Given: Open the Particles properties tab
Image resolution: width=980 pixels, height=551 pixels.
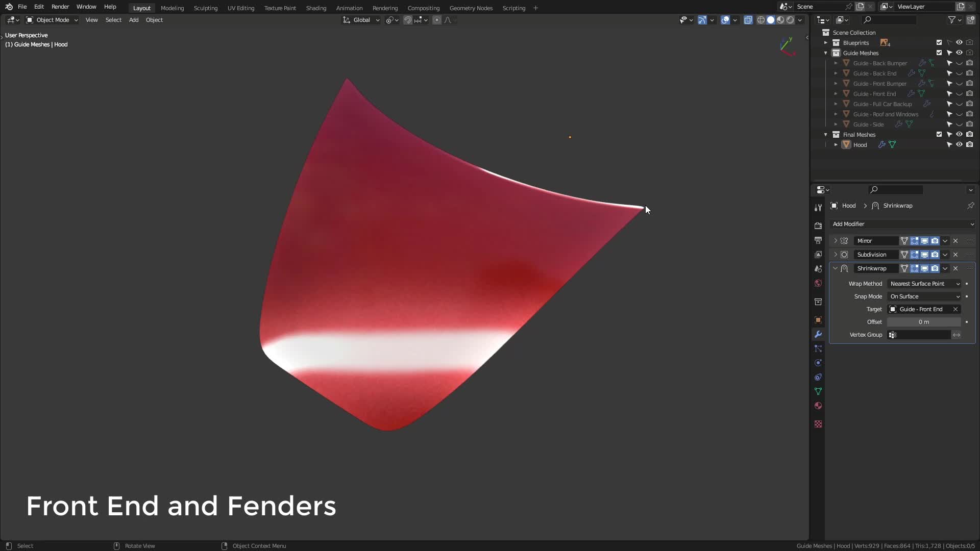Looking at the screenshot, I should pyautogui.click(x=818, y=348).
